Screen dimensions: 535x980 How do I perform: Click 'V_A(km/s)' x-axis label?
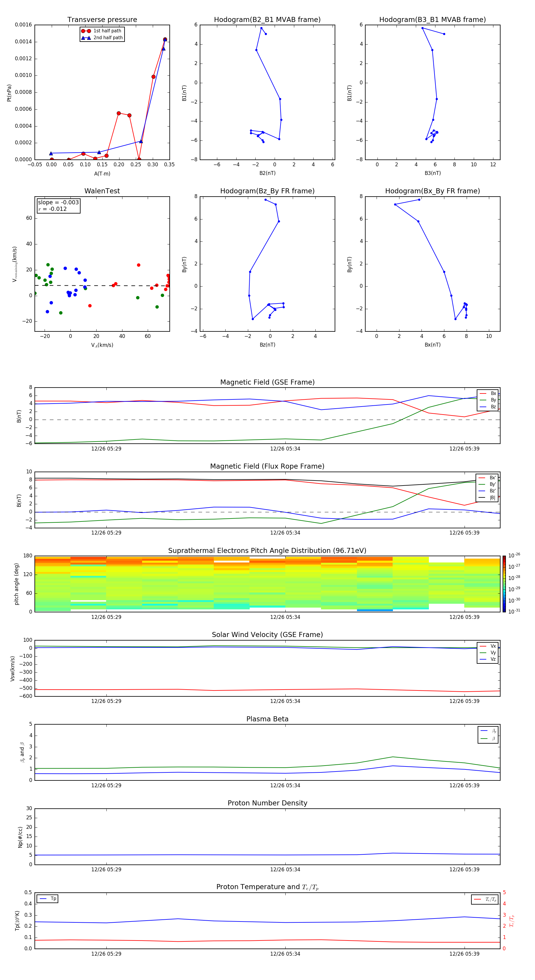click(102, 345)
